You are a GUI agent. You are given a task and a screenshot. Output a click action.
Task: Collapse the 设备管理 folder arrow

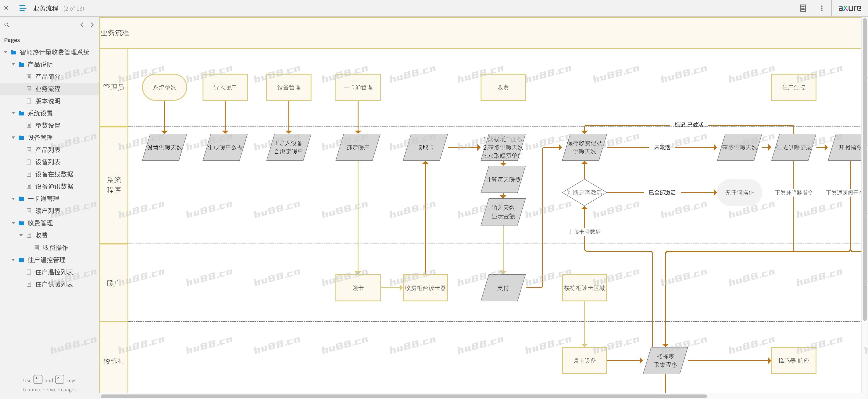pyautogui.click(x=14, y=137)
